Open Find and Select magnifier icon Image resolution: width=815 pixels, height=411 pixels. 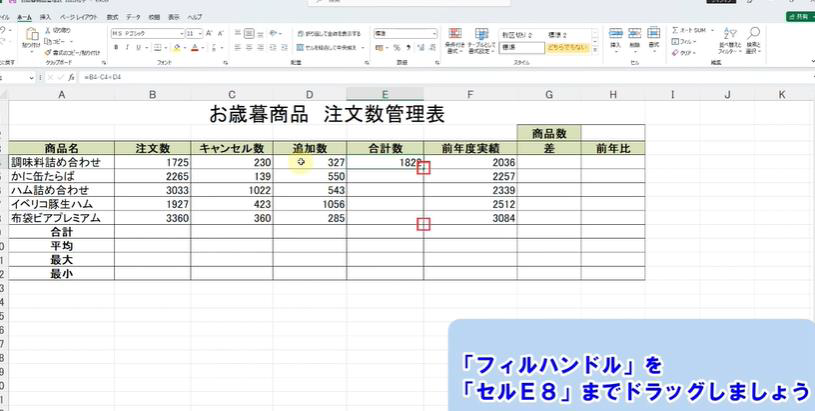point(753,40)
